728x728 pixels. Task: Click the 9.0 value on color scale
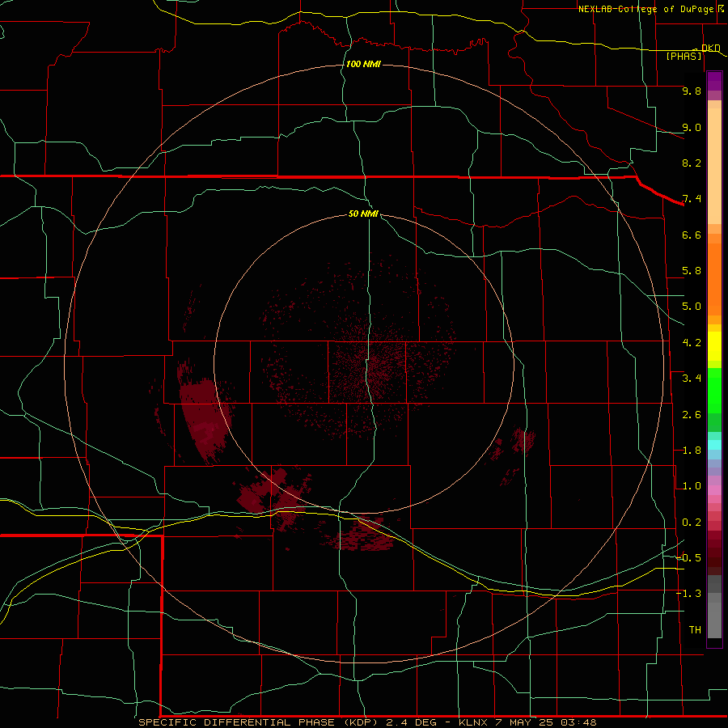click(x=692, y=127)
